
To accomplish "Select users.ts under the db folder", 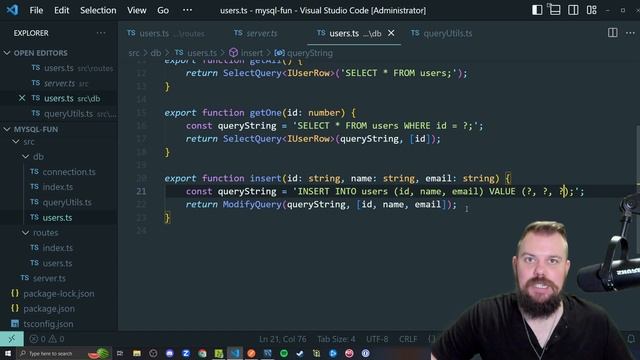I will (x=57, y=218).
